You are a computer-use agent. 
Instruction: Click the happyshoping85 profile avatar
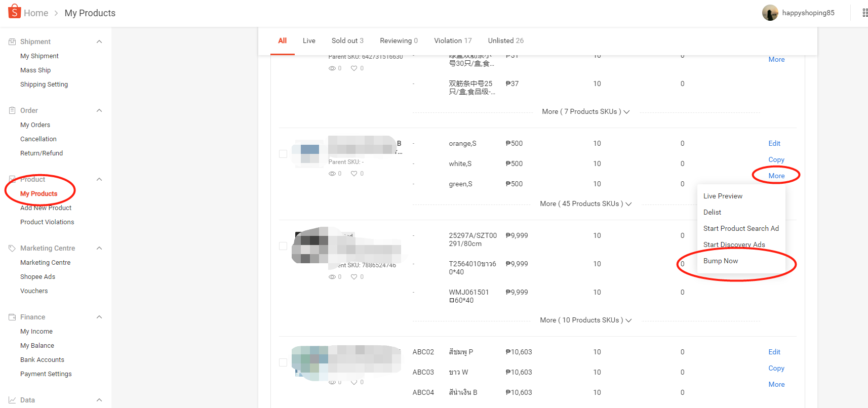[770, 13]
